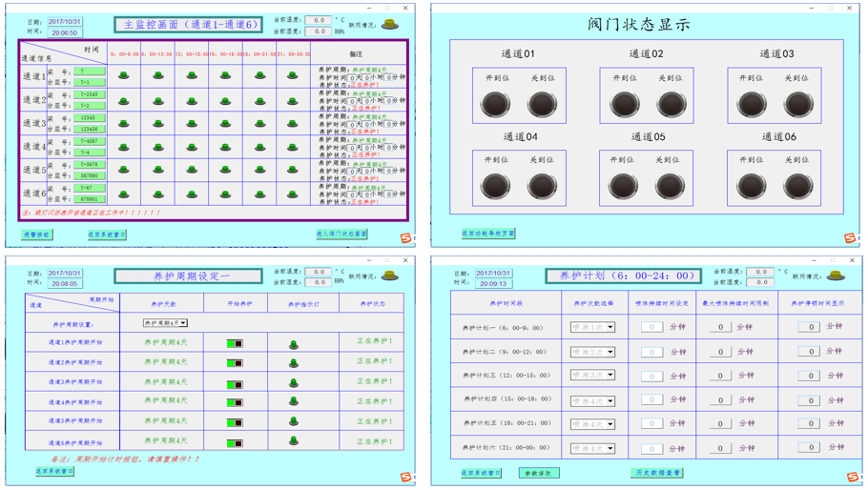Click the 参数修改 button
Image resolution: width=868 pixels, height=490 pixels.
[539, 473]
